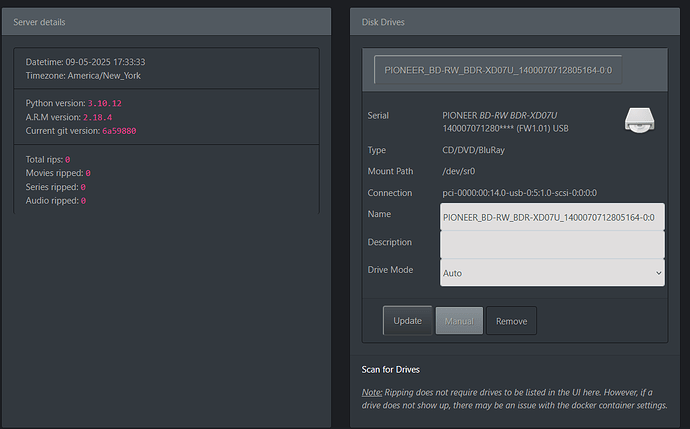Click the Manual button
This screenshot has width=690, height=429.
point(459,321)
